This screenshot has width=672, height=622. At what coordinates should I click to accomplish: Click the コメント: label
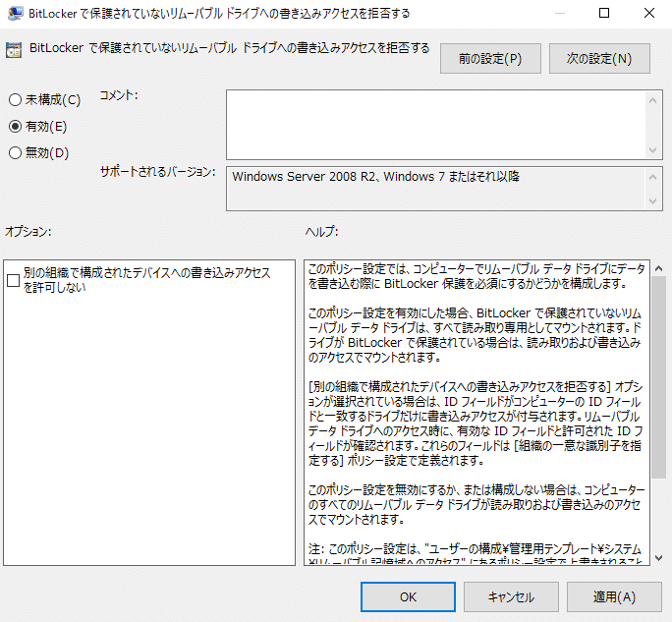click(119, 95)
